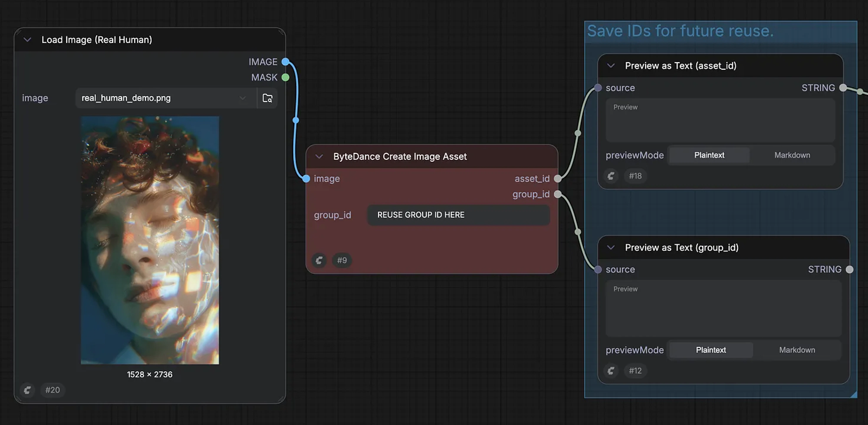Viewport: 868px width, 425px height.
Task: Click the Comfy logo icon on node #12
Action: pos(611,371)
